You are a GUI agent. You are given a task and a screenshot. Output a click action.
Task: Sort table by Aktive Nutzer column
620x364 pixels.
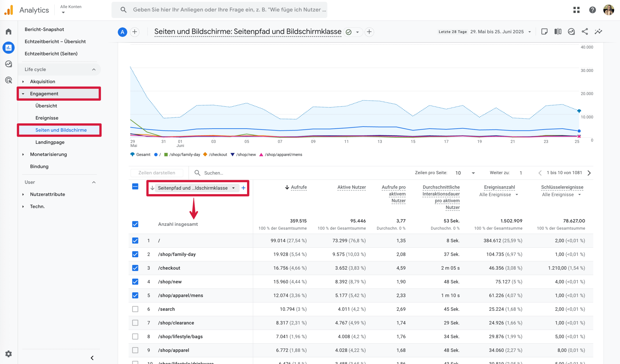coord(351,187)
